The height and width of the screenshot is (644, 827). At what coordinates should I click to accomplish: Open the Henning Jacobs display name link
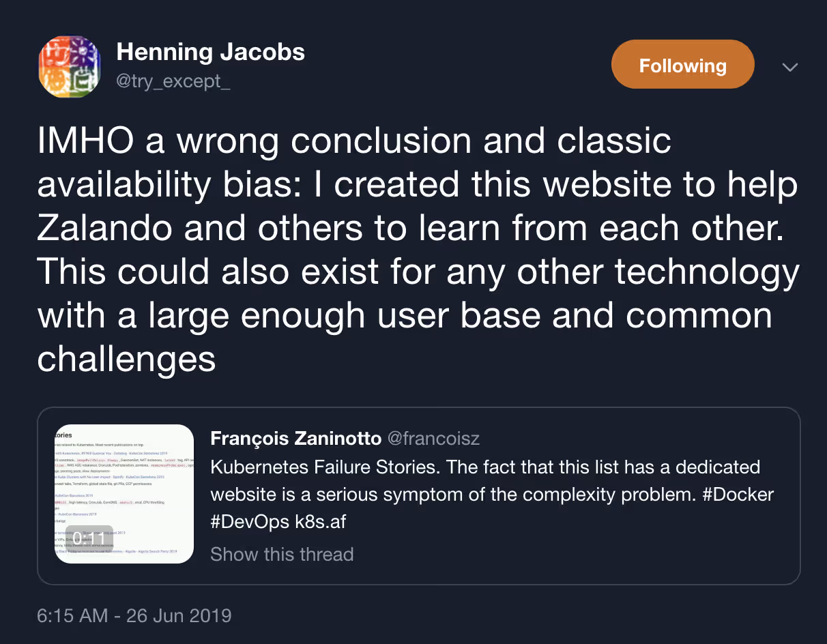(x=210, y=52)
